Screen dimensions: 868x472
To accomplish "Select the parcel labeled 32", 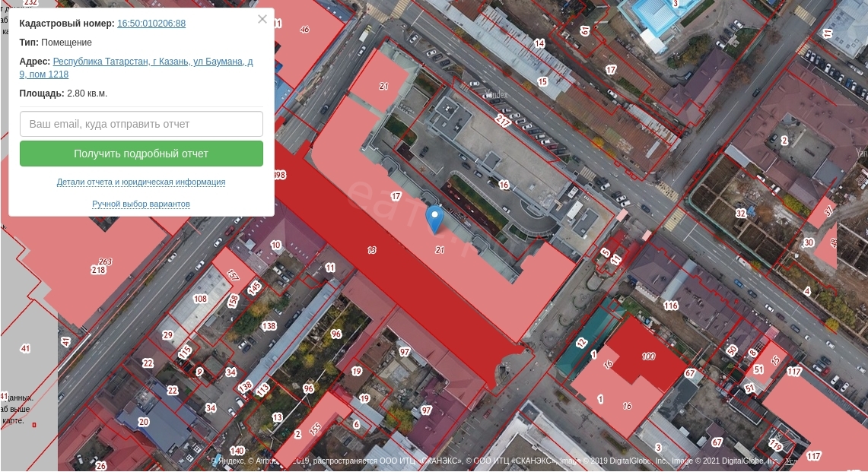I will point(740,214).
